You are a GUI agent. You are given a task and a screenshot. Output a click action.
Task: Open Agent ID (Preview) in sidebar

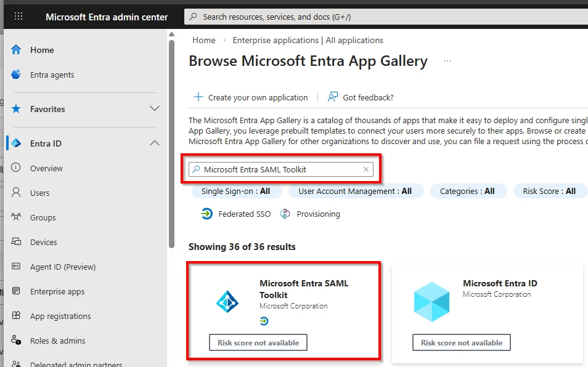[x=63, y=267]
